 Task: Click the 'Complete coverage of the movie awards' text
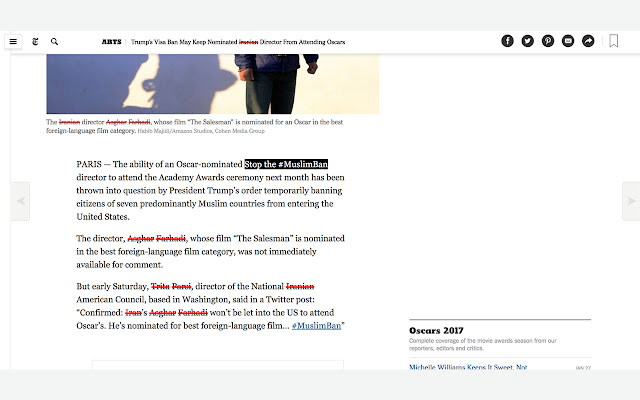pyautogui.click(x=483, y=344)
